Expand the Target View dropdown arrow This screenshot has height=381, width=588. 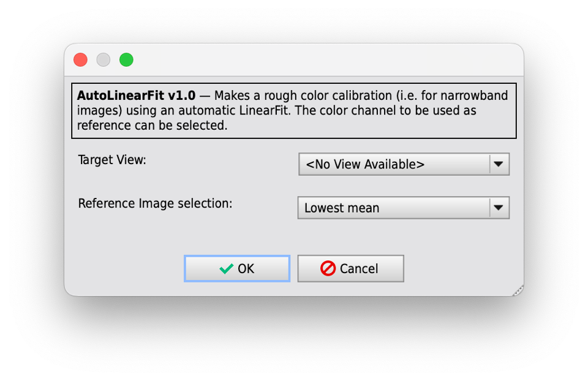499,164
